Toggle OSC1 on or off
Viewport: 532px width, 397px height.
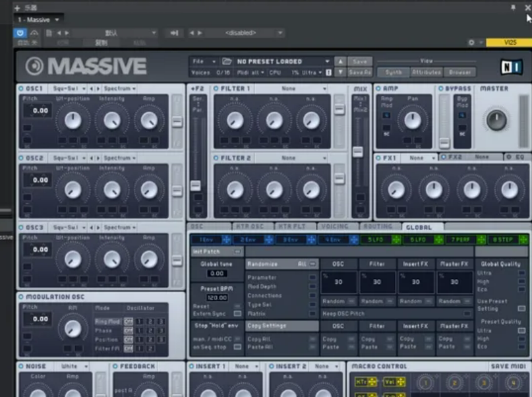click(21, 88)
